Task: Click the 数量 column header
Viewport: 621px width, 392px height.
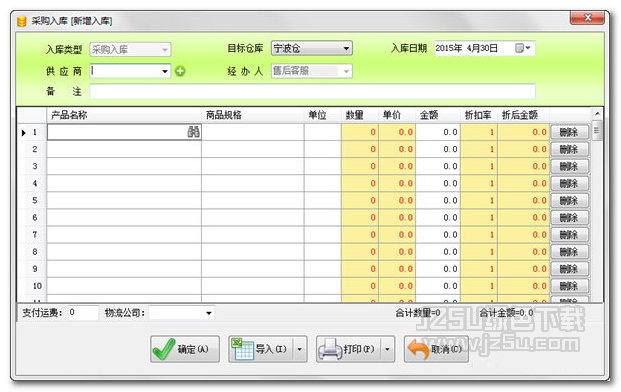Action: (360, 115)
